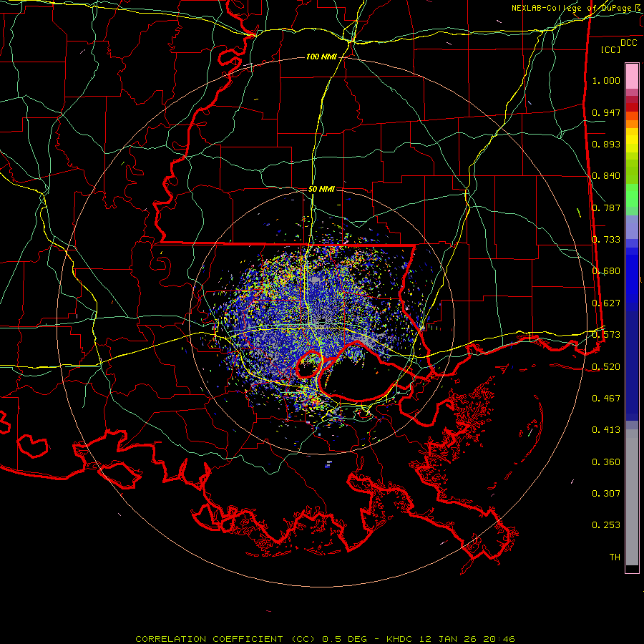Click the 0.253 scale value
Screen dimensions: 644x644
[606, 525]
